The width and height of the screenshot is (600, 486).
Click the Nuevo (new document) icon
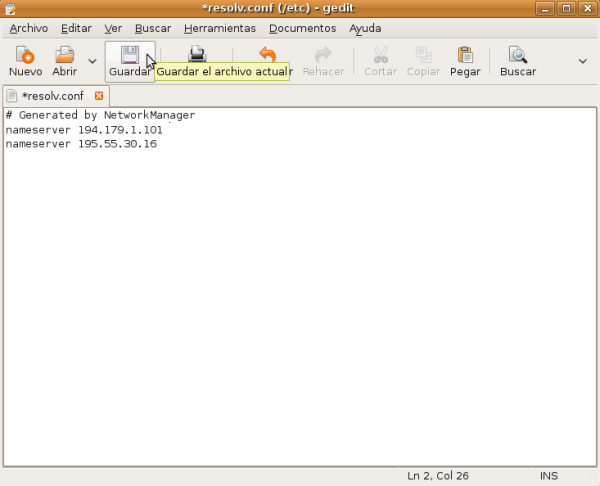pyautogui.click(x=25, y=55)
